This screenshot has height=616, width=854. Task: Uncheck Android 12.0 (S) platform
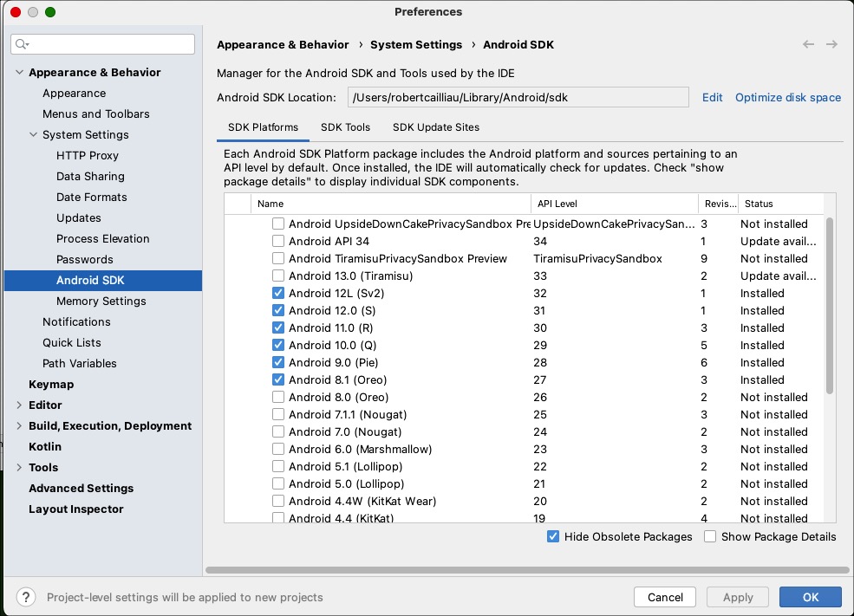(278, 311)
